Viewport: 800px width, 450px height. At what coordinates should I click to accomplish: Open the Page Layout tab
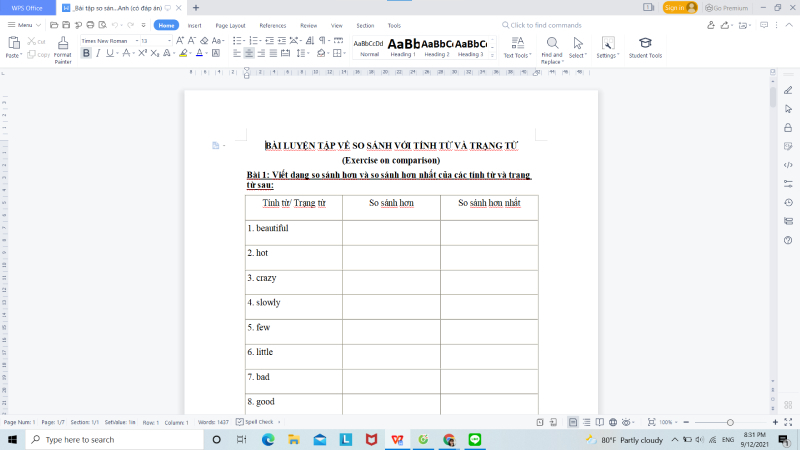click(230, 25)
